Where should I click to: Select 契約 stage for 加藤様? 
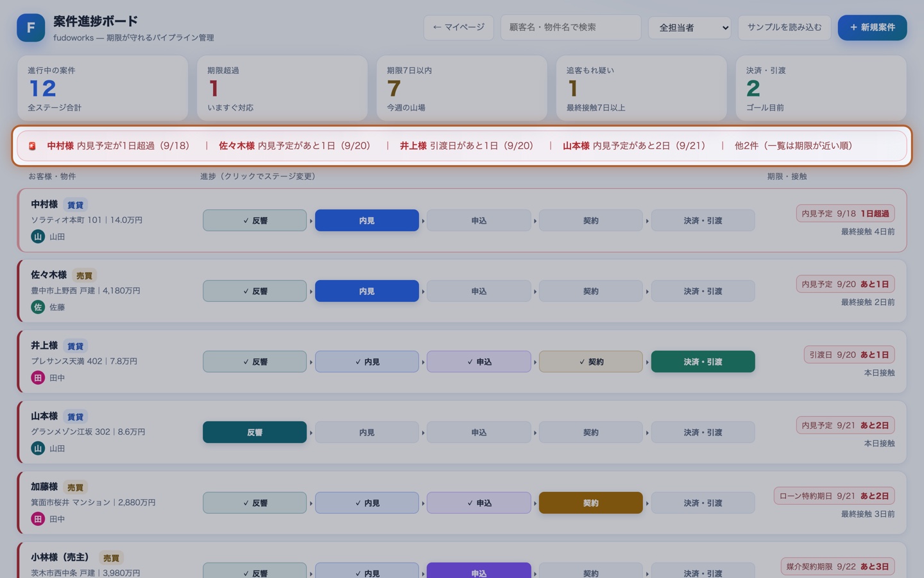[591, 503]
